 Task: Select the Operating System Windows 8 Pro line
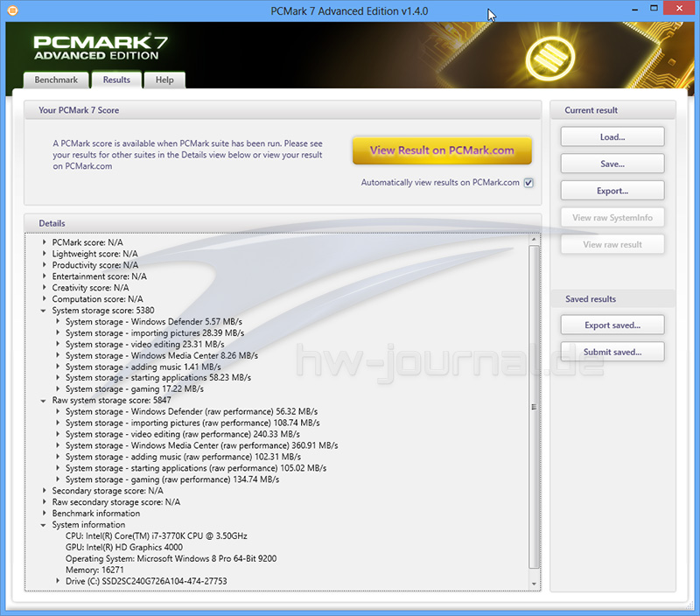(171, 558)
